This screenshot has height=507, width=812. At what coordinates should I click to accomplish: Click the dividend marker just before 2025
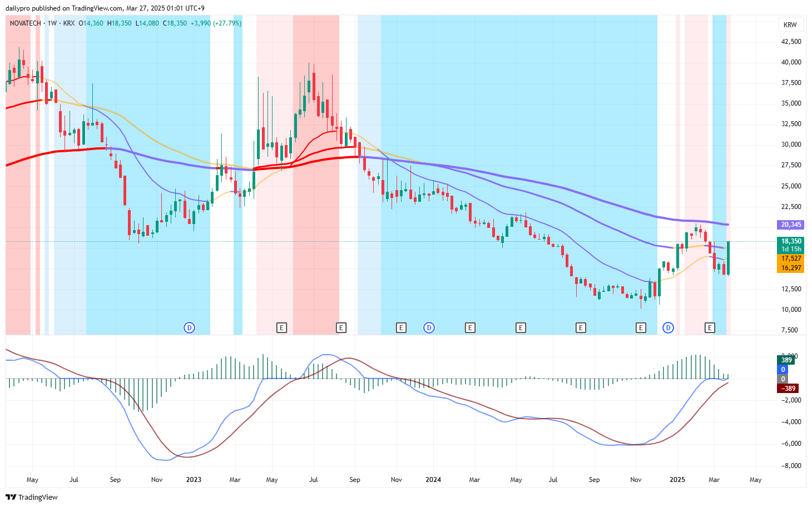click(x=669, y=328)
